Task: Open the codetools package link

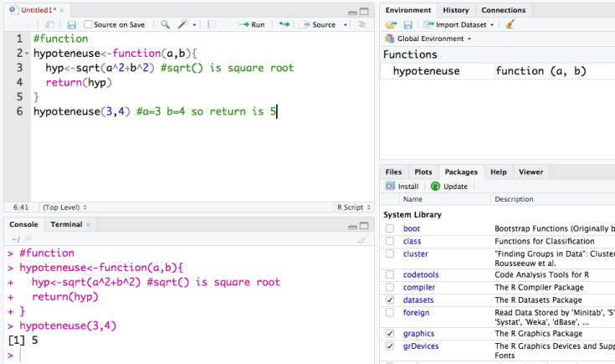Action: 420,274
